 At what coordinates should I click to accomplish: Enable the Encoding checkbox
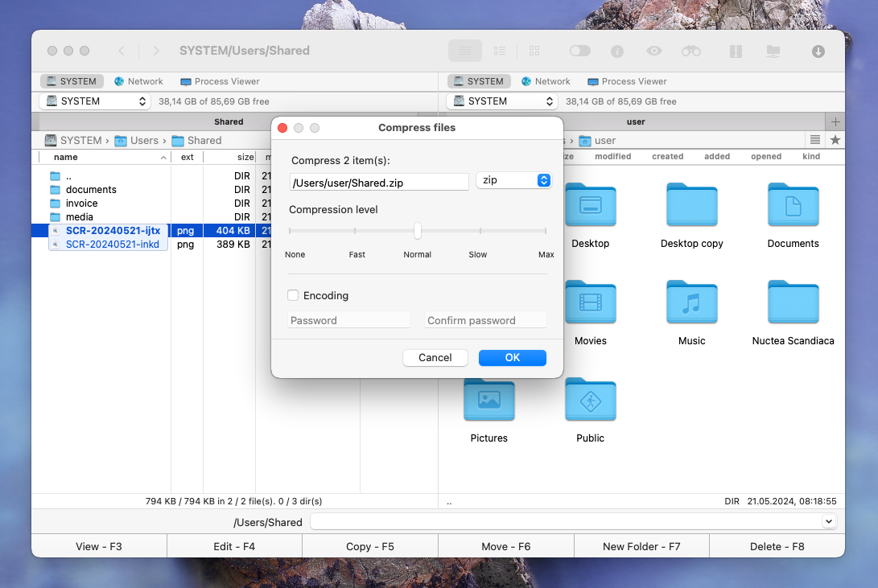[x=293, y=295]
